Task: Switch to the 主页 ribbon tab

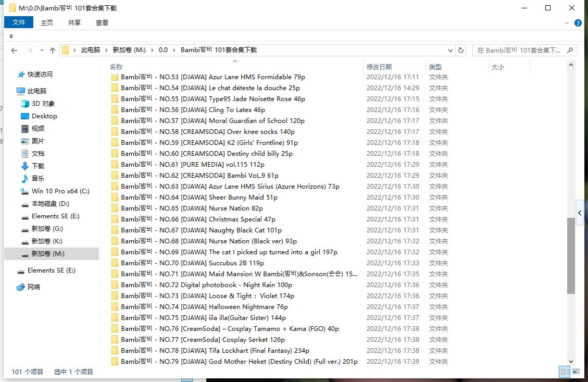Action: click(x=47, y=22)
